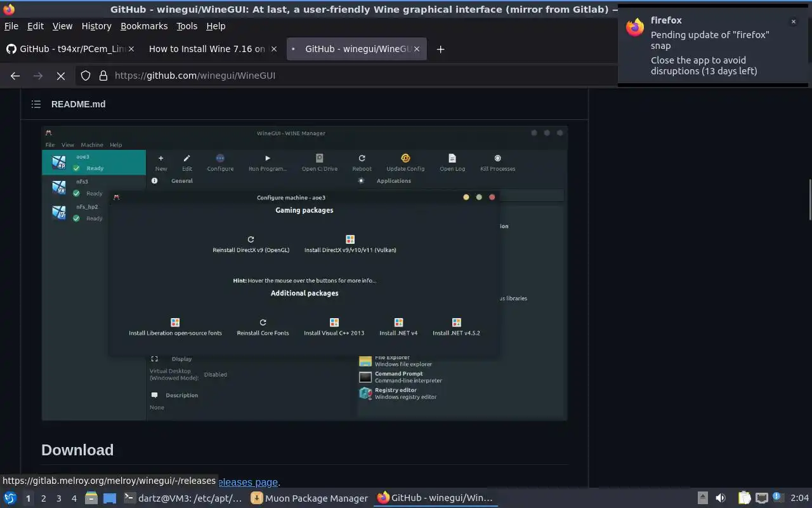Open the clipboard manager tray icon
Viewport: 812px width, 508px height.
(745, 498)
